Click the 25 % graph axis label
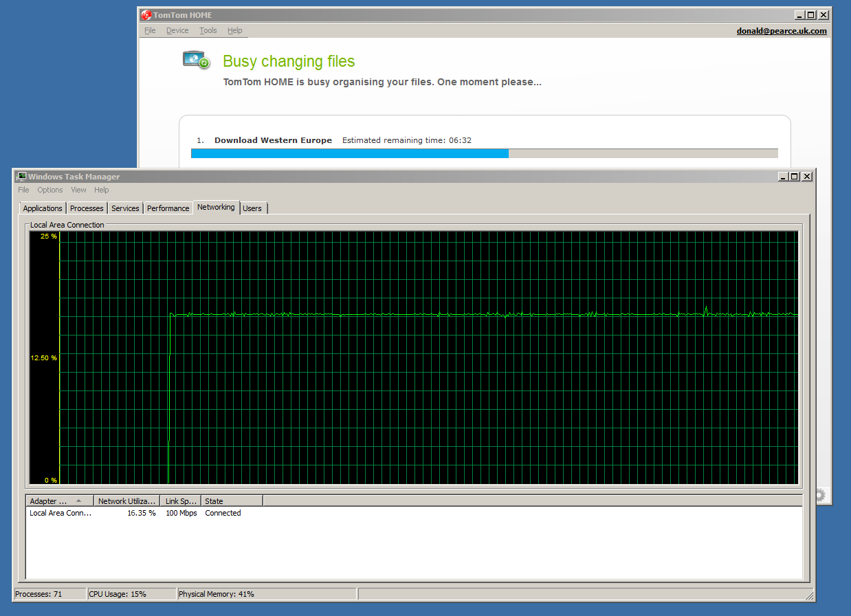This screenshot has width=851, height=616. coord(49,236)
